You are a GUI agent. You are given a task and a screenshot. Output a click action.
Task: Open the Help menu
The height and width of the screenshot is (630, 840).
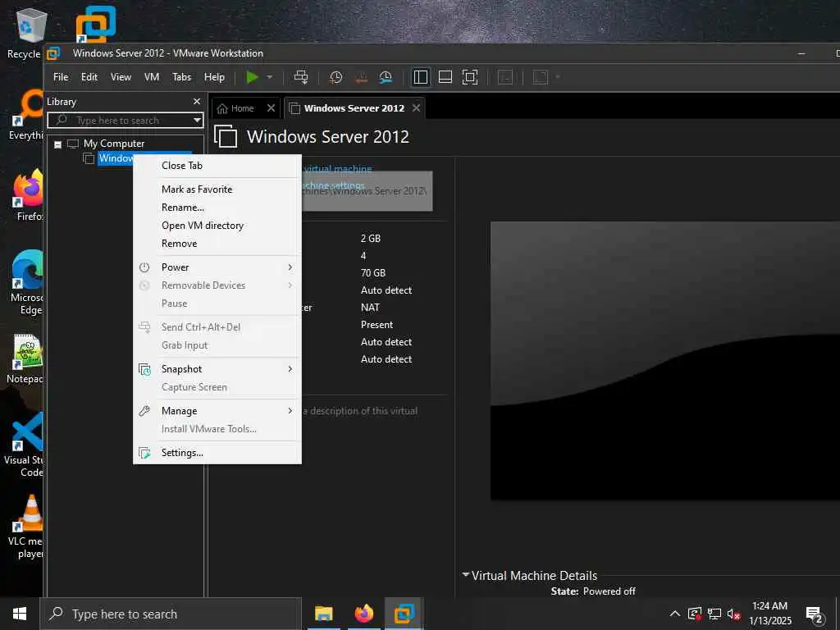pos(214,77)
